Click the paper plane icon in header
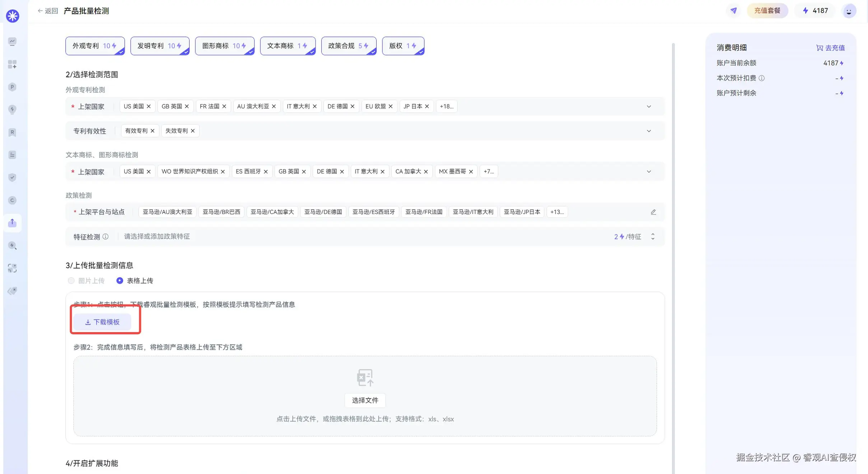This screenshot has height=474, width=868. [733, 11]
